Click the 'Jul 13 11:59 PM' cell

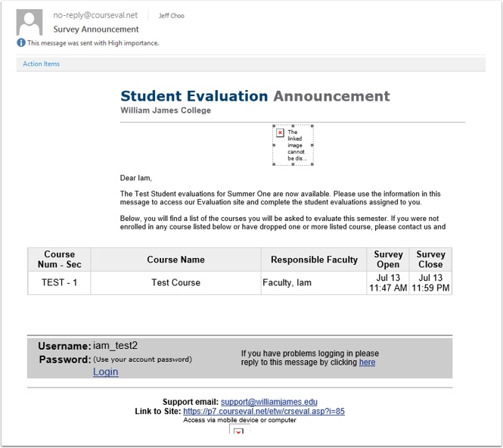click(430, 283)
